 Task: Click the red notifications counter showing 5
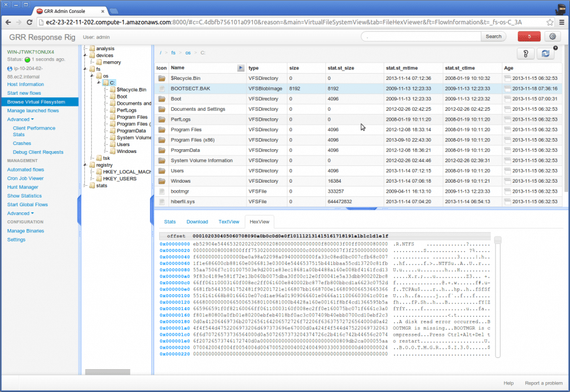click(528, 37)
